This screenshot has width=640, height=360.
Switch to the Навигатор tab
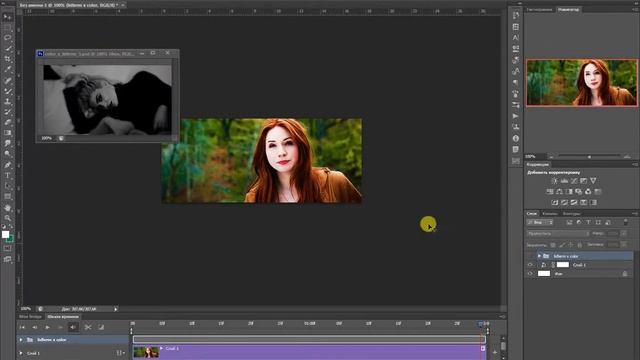(x=568, y=9)
